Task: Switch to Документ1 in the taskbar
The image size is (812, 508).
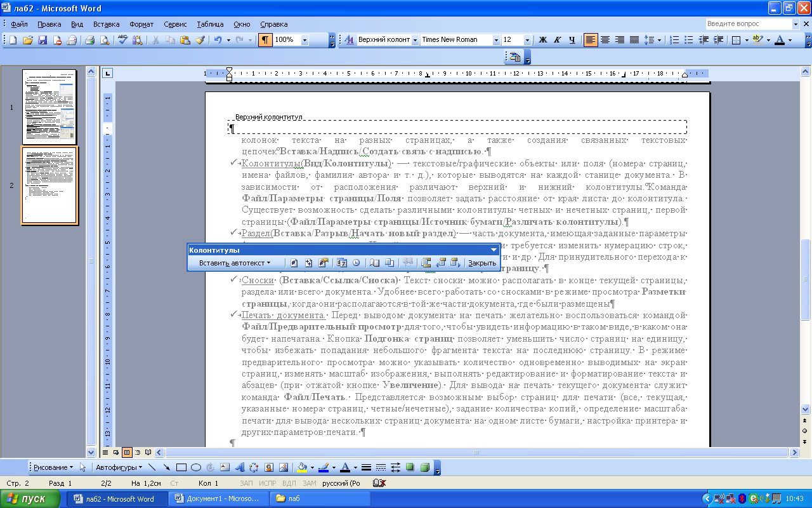Action: point(219,499)
